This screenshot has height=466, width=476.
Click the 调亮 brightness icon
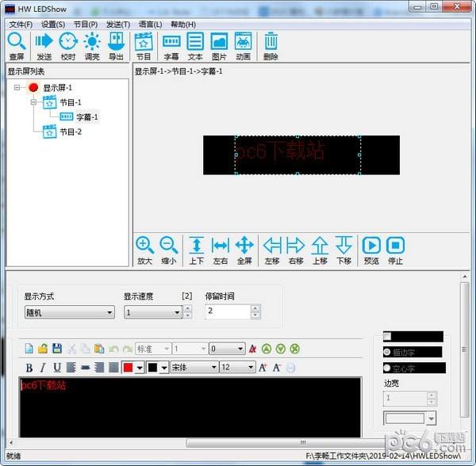click(x=92, y=45)
